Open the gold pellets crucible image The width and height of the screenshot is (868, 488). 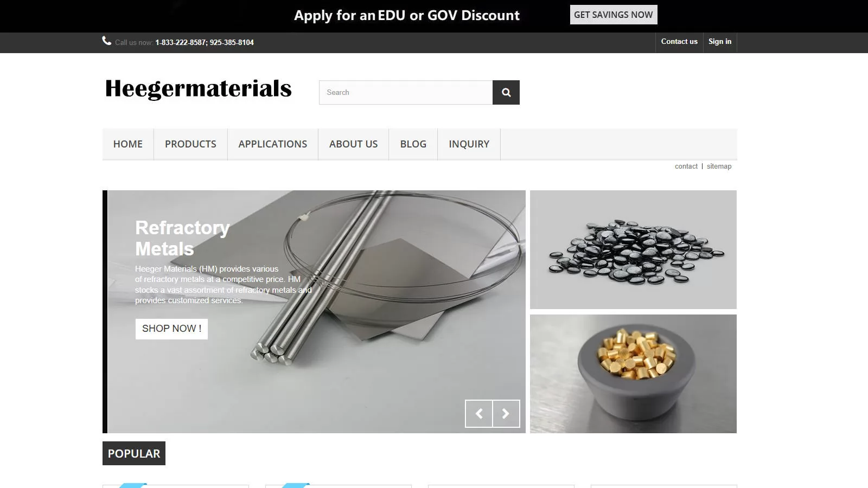[x=633, y=374]
